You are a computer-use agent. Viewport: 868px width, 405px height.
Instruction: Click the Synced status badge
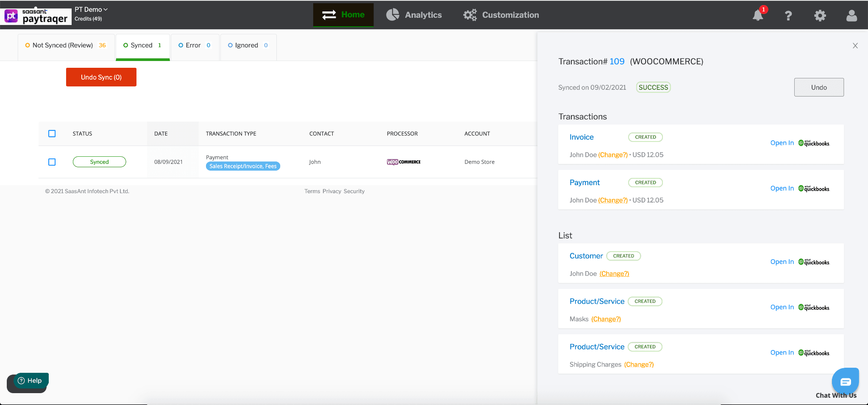(99, 162)
